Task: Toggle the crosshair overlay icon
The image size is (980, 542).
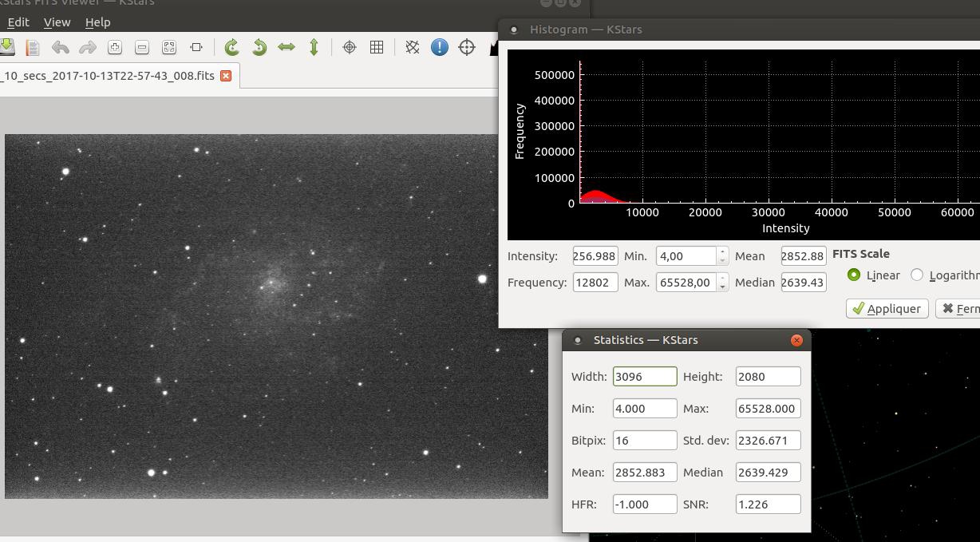Action: pyautogui.click(x=350, y=47)
